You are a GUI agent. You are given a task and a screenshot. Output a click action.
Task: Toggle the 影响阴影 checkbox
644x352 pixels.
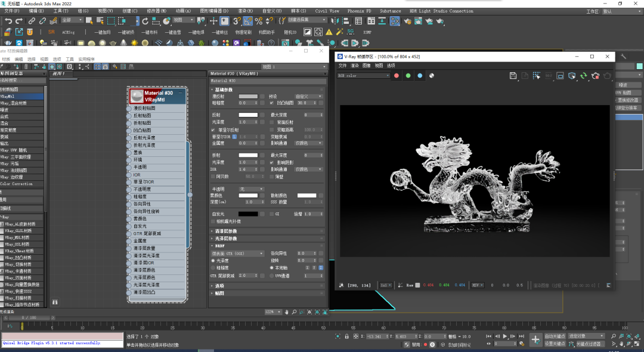273,162
